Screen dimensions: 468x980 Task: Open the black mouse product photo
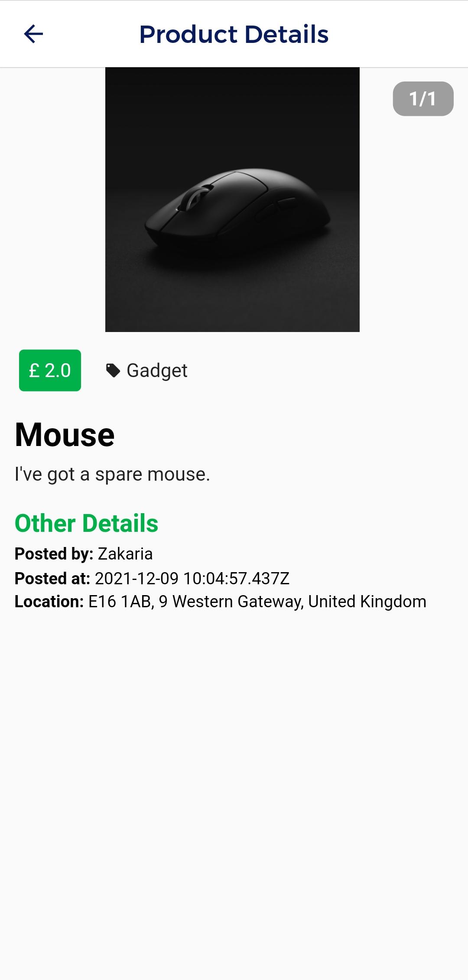(x=232, y=199)
